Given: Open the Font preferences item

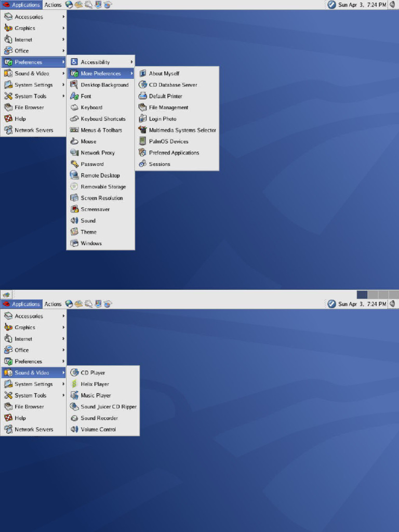Looking at the screenshot, I should point(100,96).
